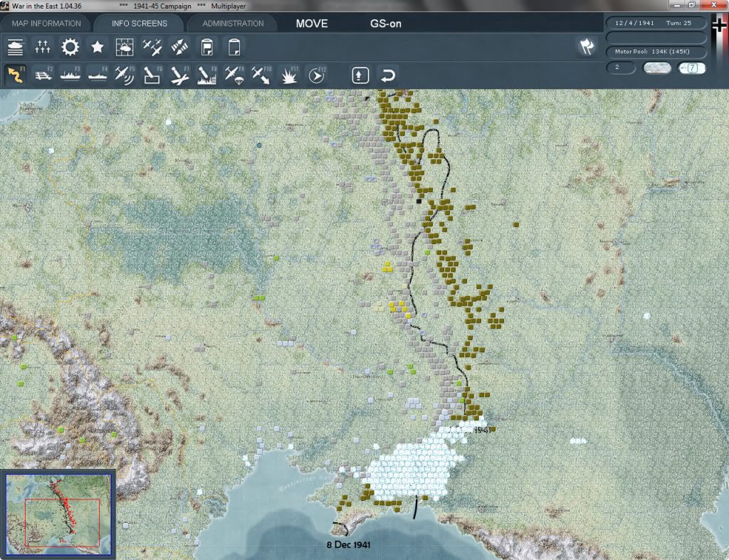Open the commander's report clipboard icon
729x560 pixels.
coord(207,47)
